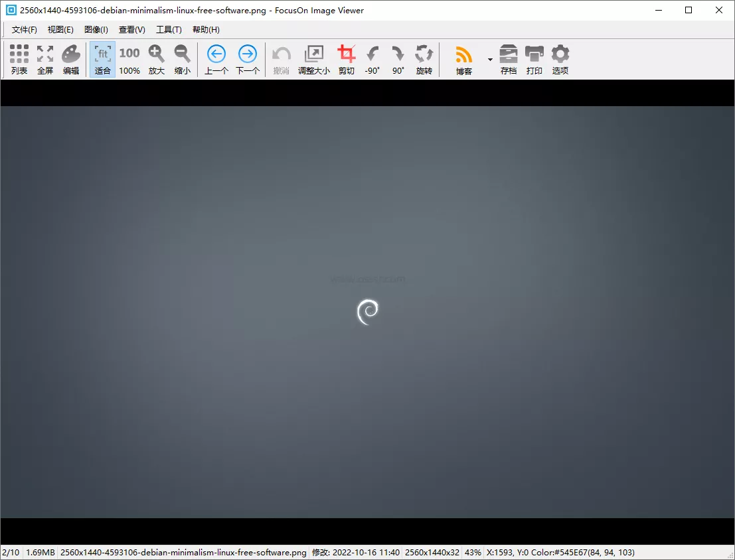
Task: Expand the dropdown arrow beside 博客
Action: pos(490,60)
